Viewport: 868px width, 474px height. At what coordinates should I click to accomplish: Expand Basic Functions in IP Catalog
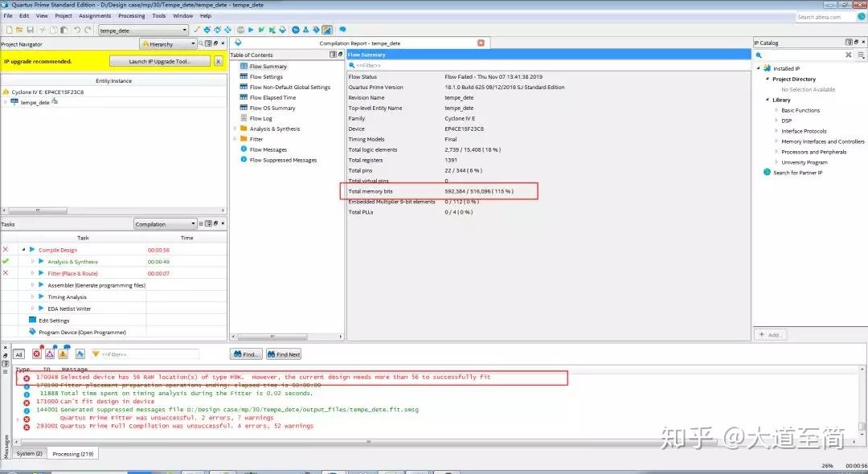click(x=776, y=110)
